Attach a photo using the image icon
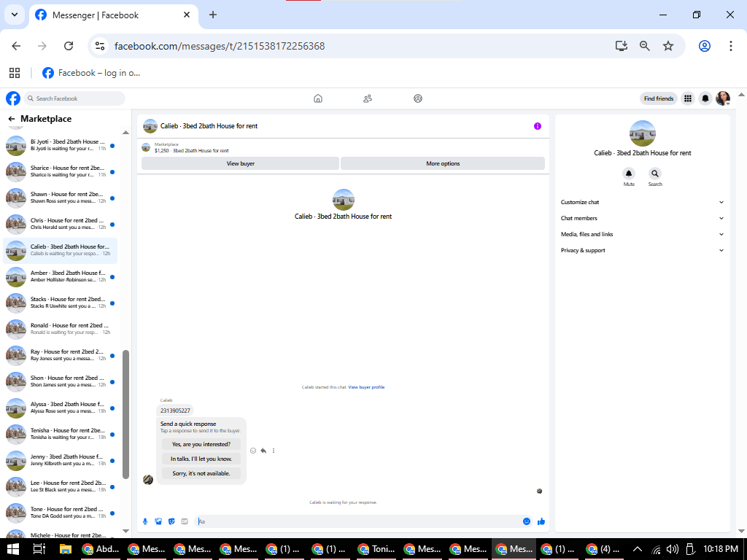The height and width of the screenshot is (560, 747). click(x=158, y=521)
